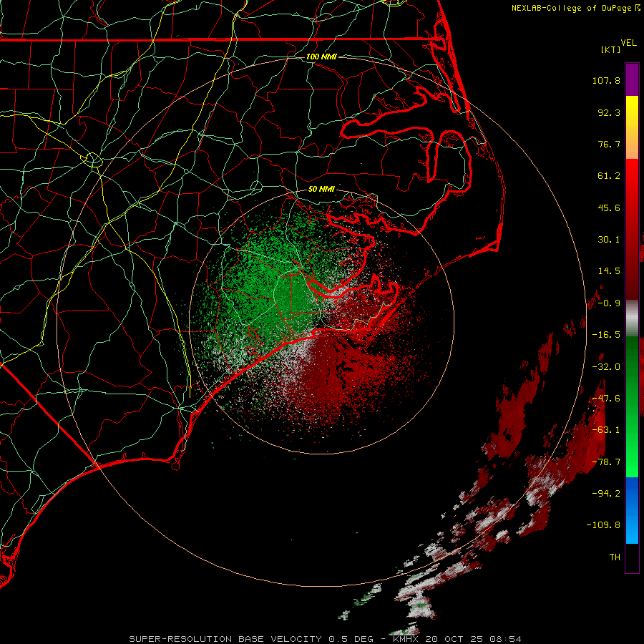Select the -32.0 velocity scale value
Viewport: 644px width, 644px height.
[606, 367]
